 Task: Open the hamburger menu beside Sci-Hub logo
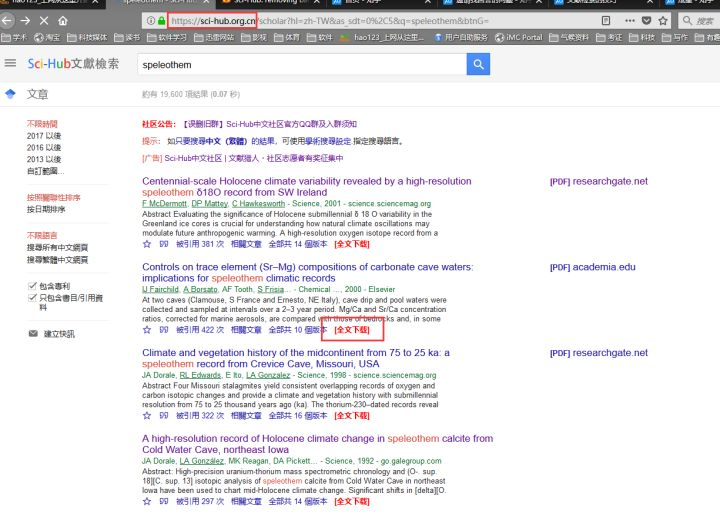tap(10, 63)
